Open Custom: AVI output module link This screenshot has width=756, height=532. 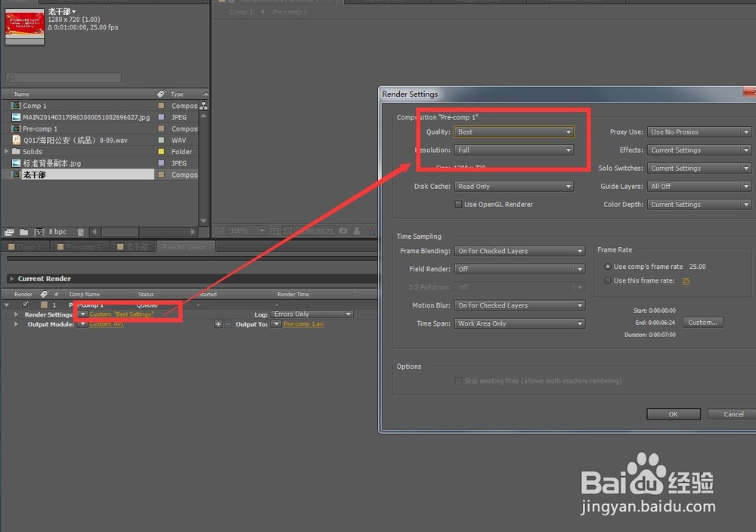point(106,324)
